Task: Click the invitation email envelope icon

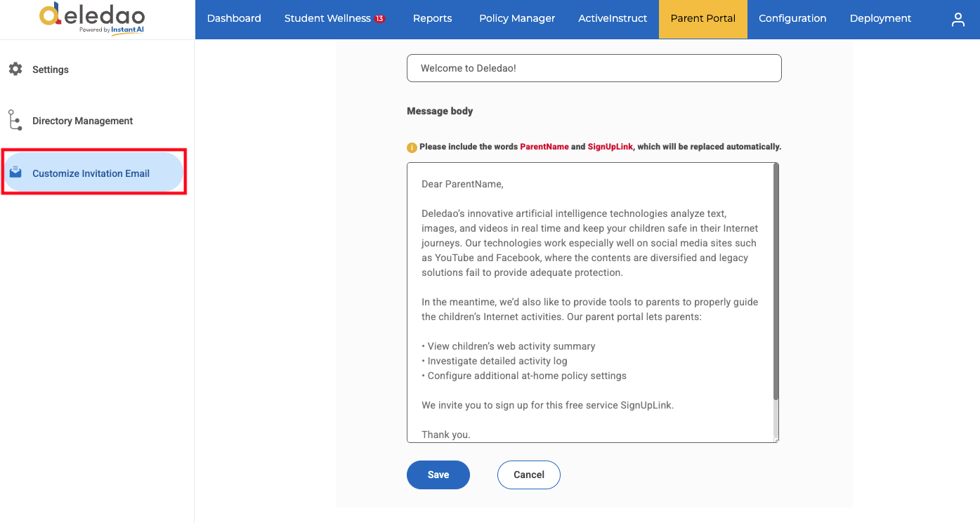Action: click(15, 173)
